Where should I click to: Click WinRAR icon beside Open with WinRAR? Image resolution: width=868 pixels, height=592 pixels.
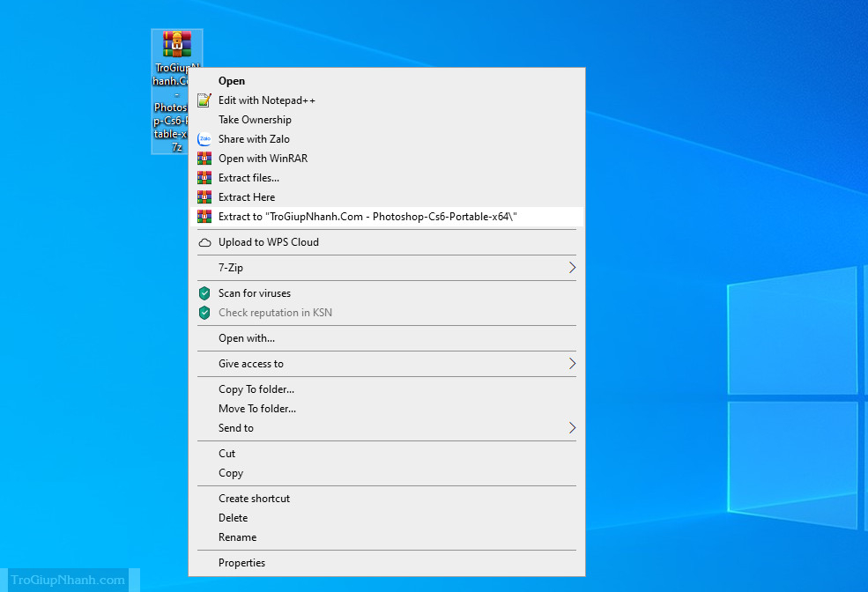coord(204,159)
